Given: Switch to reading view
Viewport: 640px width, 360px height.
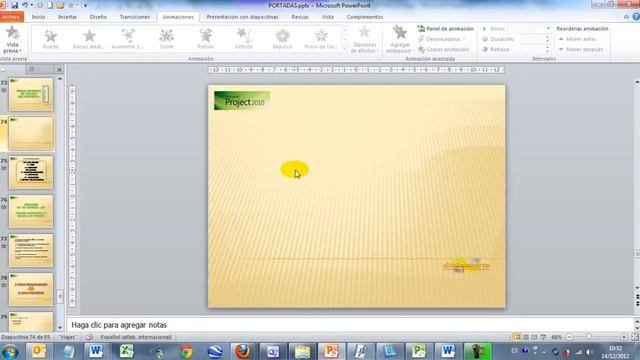Looking at the screenshot, I should pos(534,337).
